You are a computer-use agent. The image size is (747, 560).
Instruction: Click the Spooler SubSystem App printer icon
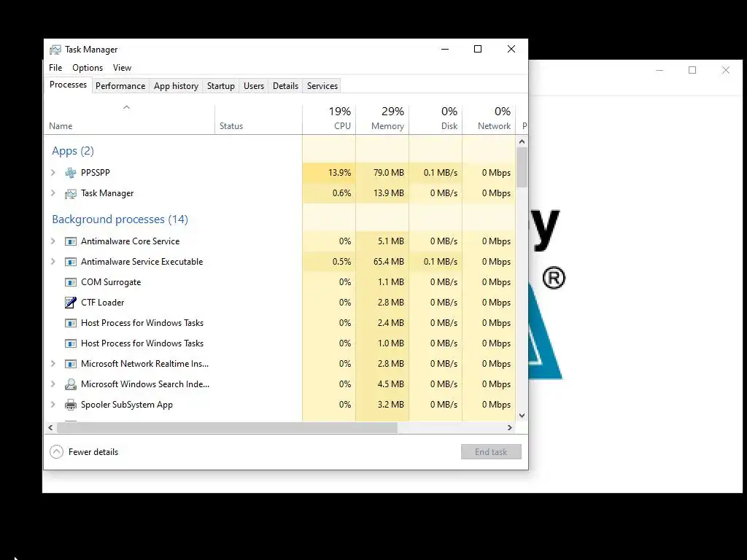(71, 405)
